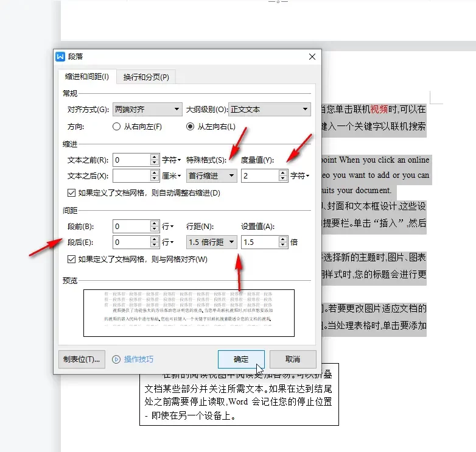Decrease 段前 spacing with down stepper
The width and height of the screenshot is (476, 452).
click(155, 229)
